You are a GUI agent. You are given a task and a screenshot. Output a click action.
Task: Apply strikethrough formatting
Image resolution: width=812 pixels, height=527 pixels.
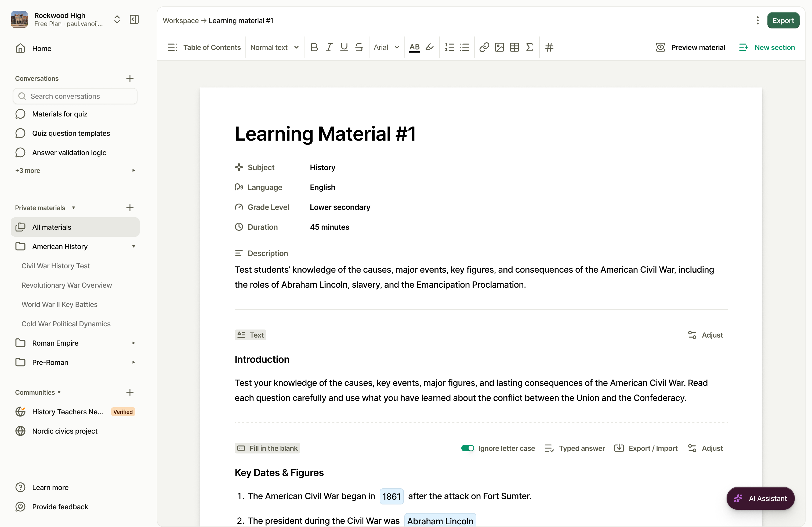[x=359, y=47]
